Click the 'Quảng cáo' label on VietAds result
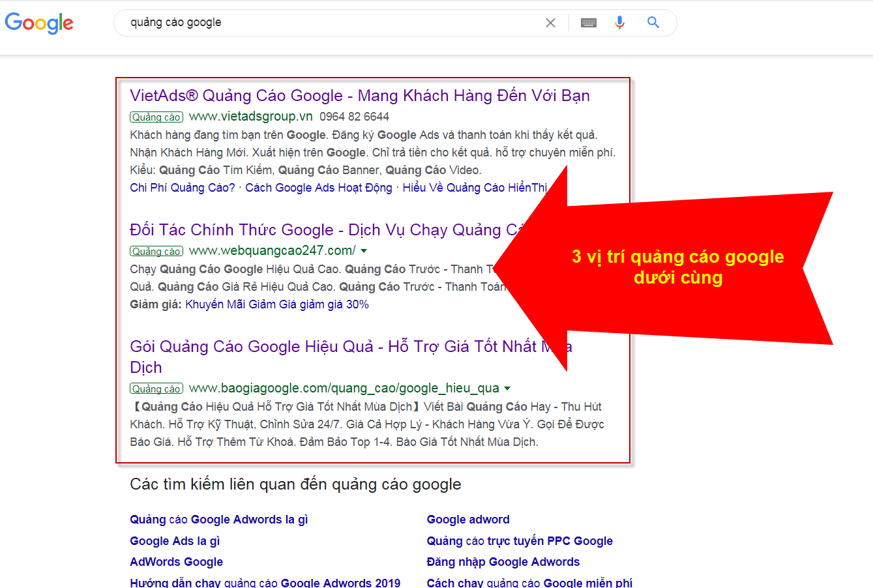Image resolution: width=873 pixels, height=588 pixels. click(156, 117)
